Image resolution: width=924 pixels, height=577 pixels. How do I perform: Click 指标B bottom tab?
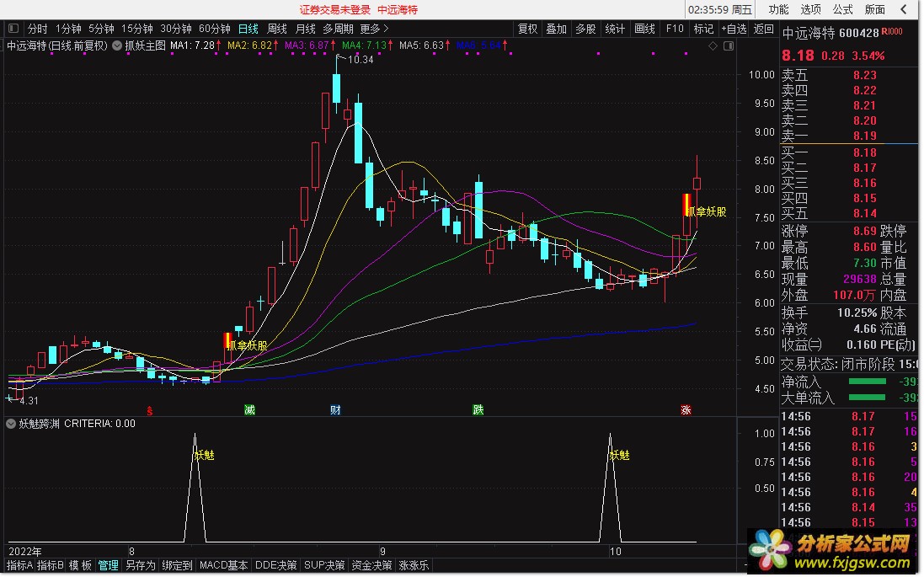[50, 565]
